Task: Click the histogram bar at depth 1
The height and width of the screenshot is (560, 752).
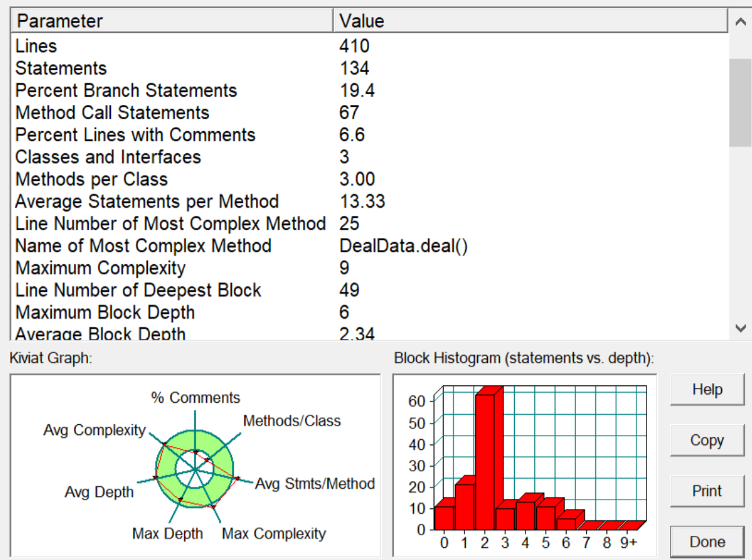Action: 464,507
